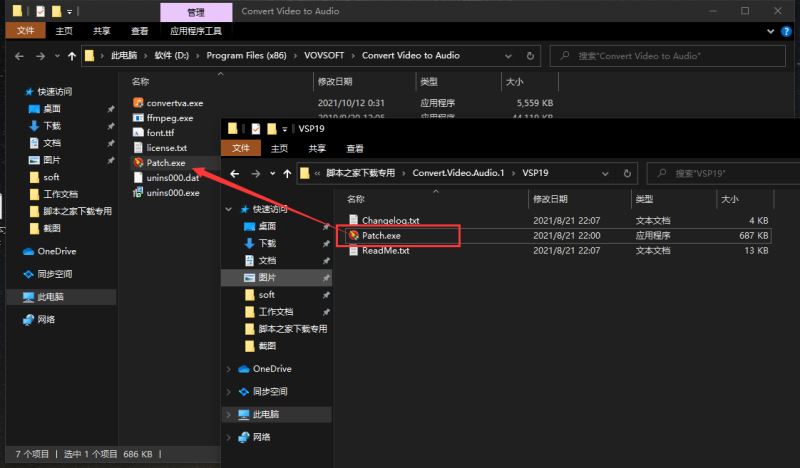Open Explorer help question mark icon
The height and width of the screenshot is (468, 800).
[786, 31]
